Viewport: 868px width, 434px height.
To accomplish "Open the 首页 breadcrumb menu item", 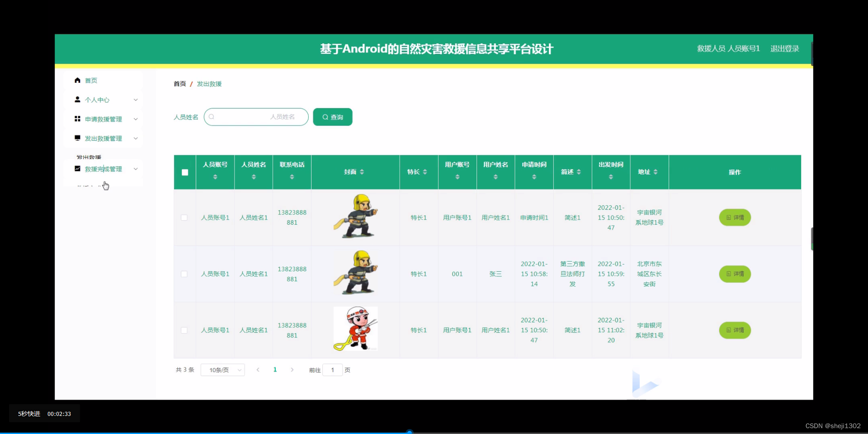I will pyautogui.click(x=179, y=84).
